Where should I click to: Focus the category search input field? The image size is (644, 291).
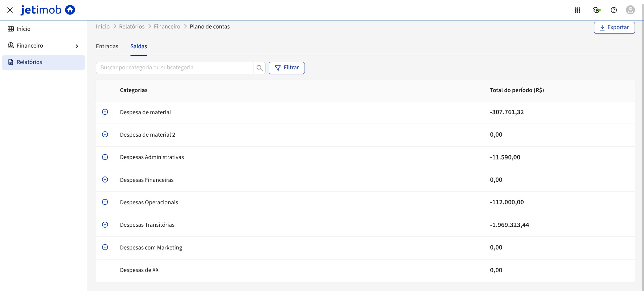pos(174,68)
